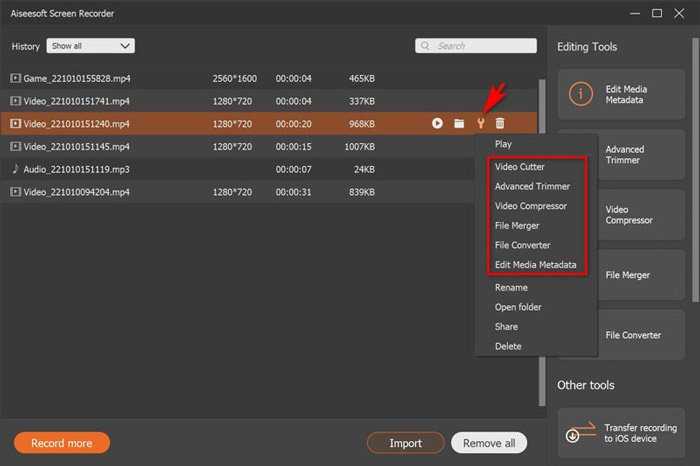Choose Video Cutter from the context menu
This screenshot has height=466, width=700.
click(519, 166)
